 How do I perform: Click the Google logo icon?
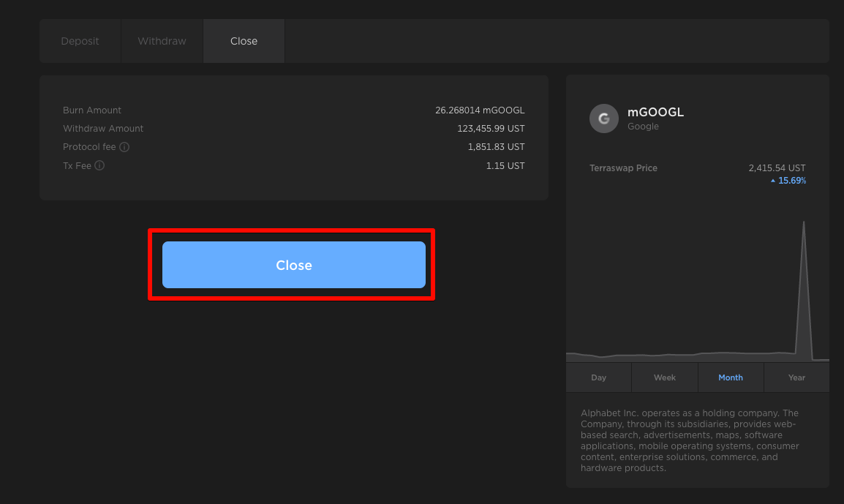pos(603,119)
